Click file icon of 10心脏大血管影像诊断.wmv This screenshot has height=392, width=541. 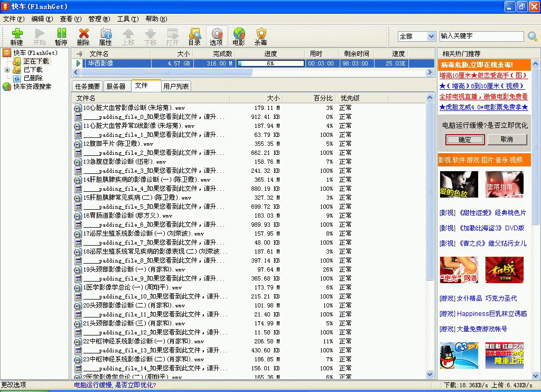pos(78,108)
